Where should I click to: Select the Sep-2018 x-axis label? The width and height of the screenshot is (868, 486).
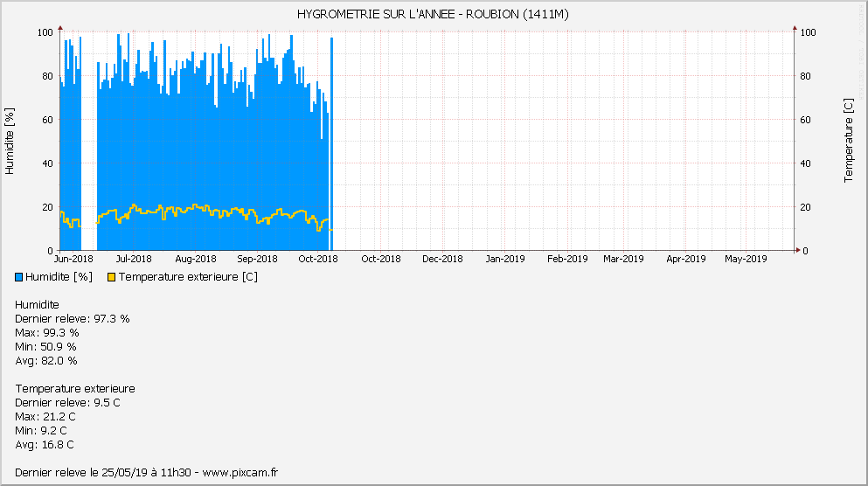(257, 259)
